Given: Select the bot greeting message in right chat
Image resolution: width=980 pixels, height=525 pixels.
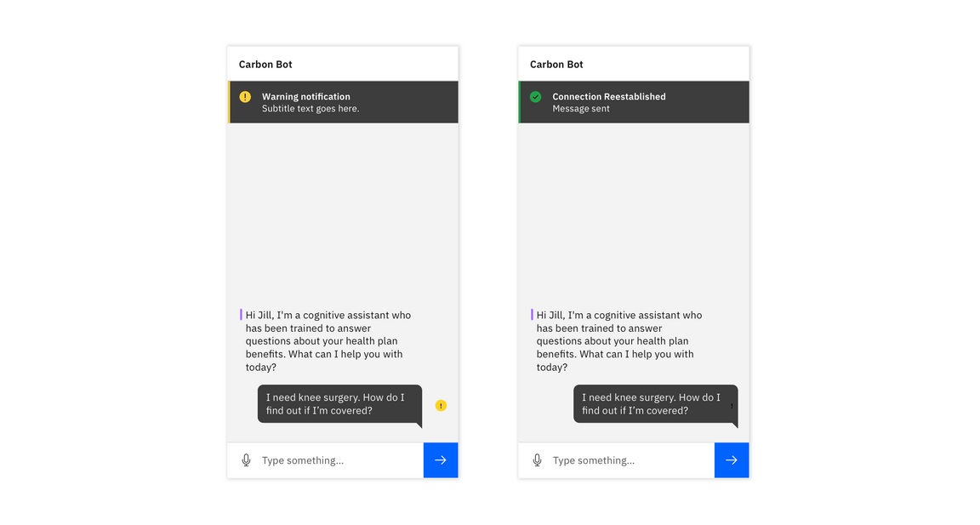Looking at the screenshot, I should pos(615,340).
